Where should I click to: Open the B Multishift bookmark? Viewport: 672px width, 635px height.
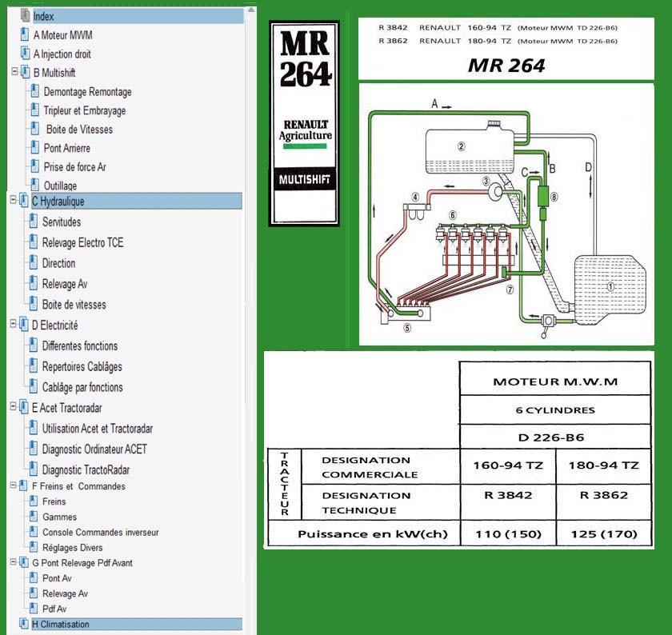click(x=54, y=73)
